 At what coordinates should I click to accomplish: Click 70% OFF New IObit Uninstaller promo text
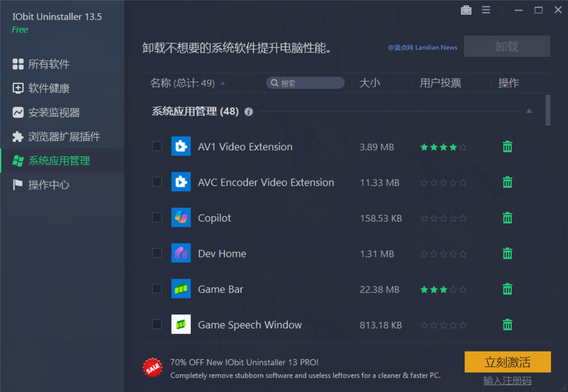tap(245, 362)
